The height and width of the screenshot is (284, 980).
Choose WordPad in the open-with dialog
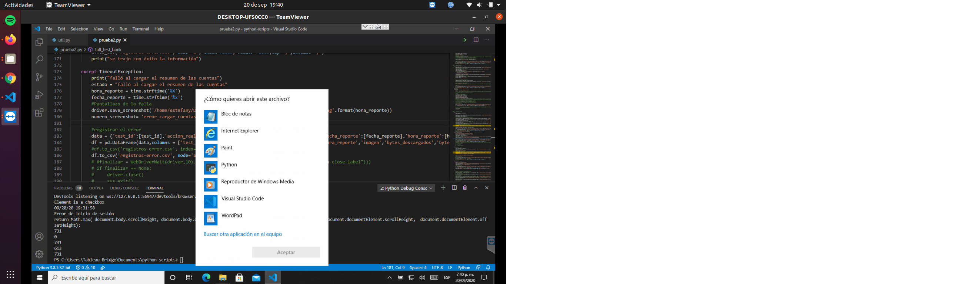click(262, 218)
